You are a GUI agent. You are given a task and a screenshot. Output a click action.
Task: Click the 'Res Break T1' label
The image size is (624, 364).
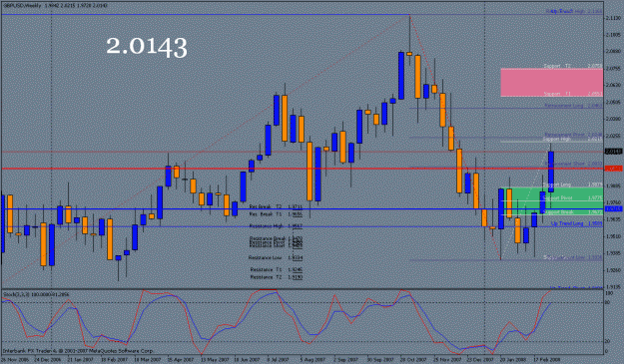click(x=265, y=214)
